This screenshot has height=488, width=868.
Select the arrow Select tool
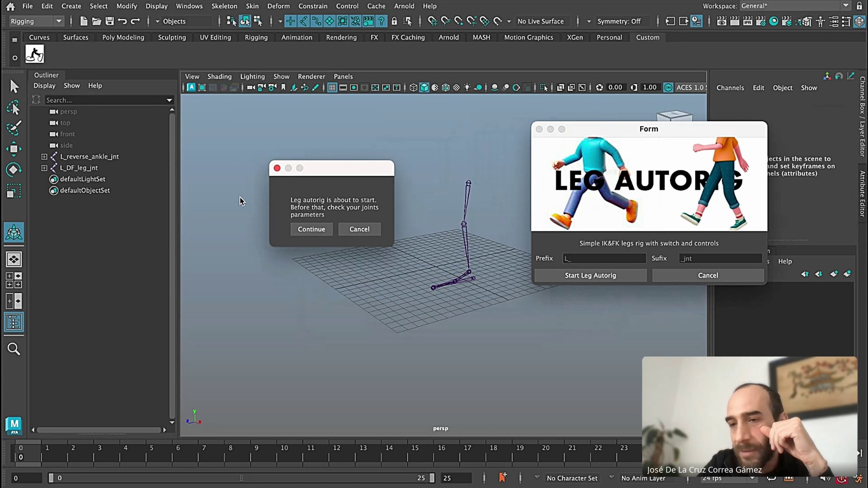click(14, 86)
